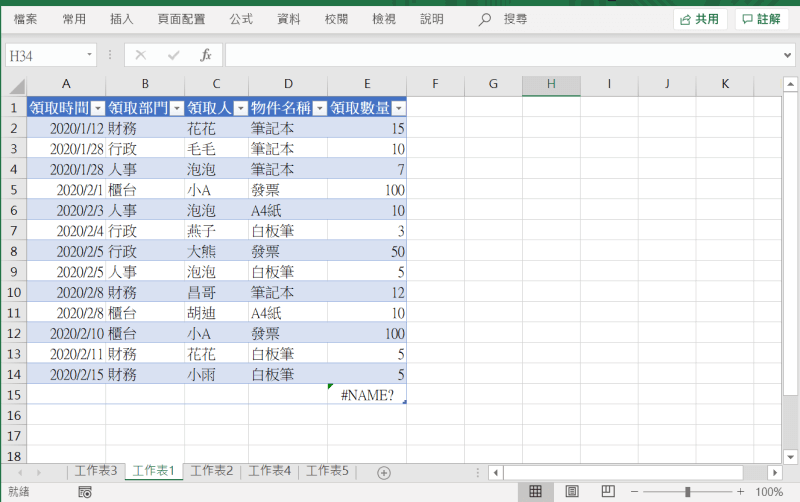Click the macro recording status bar icon
Viewport: 800px width, 502px height.
[85, 492]
